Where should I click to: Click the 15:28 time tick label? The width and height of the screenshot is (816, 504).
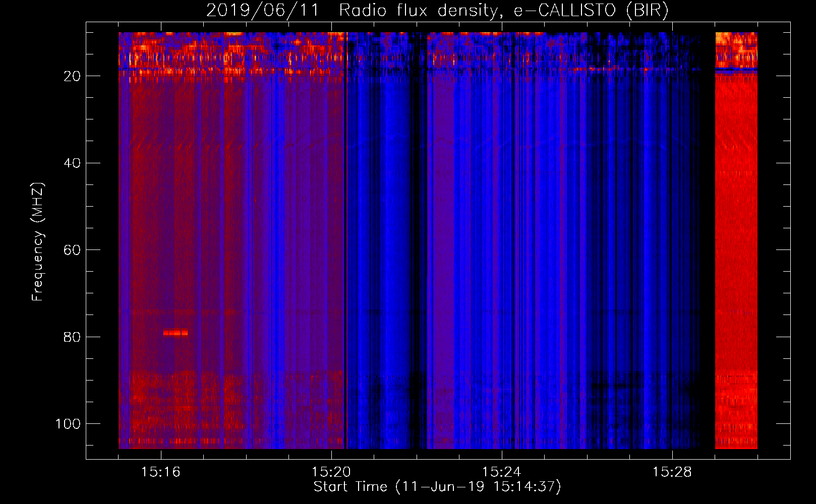(672, 472)
